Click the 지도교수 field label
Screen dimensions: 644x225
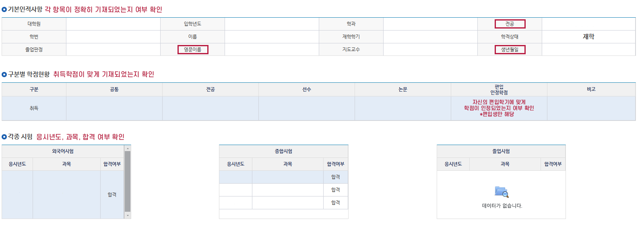point(351,50)
